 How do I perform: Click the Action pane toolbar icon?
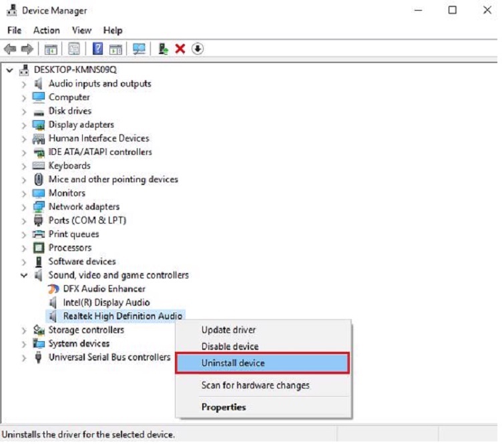[115, 49]
